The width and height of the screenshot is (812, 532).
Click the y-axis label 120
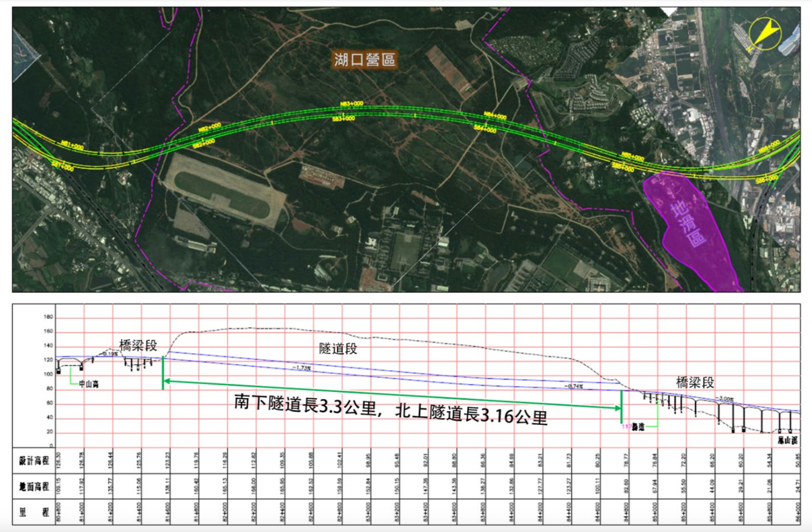[48, 360]
